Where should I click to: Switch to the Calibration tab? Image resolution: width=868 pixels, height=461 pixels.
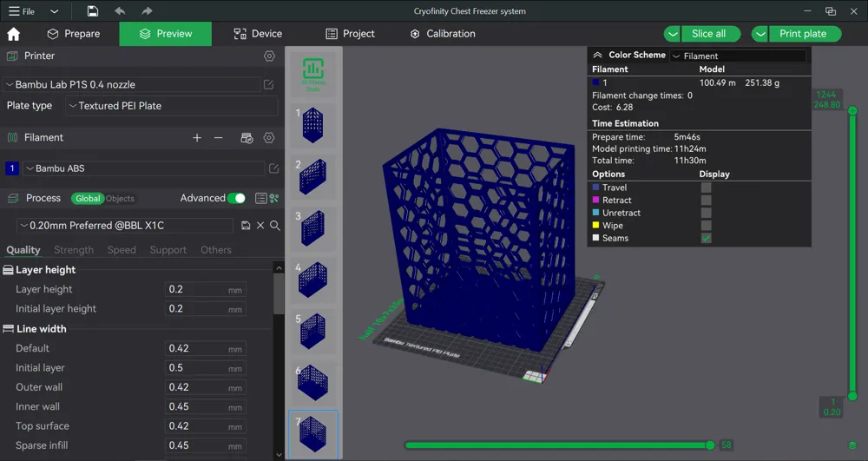(443, 34)
